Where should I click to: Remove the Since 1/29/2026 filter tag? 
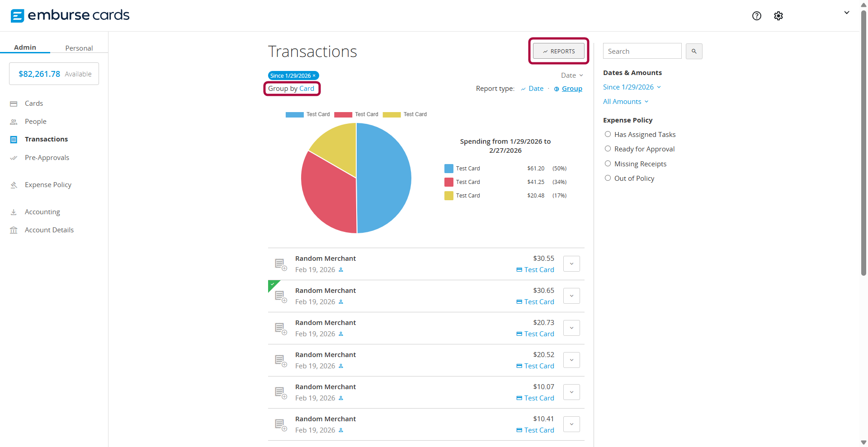[314, 75]
